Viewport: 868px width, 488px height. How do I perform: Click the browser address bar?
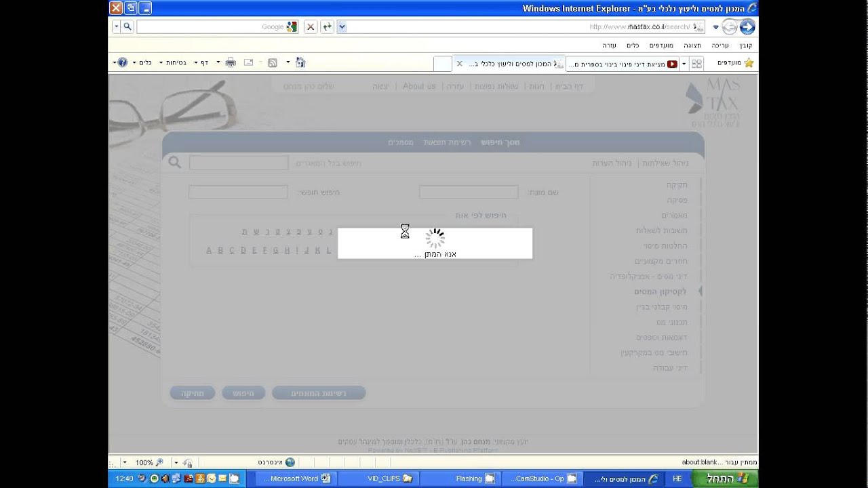click(x=521, y=26)
